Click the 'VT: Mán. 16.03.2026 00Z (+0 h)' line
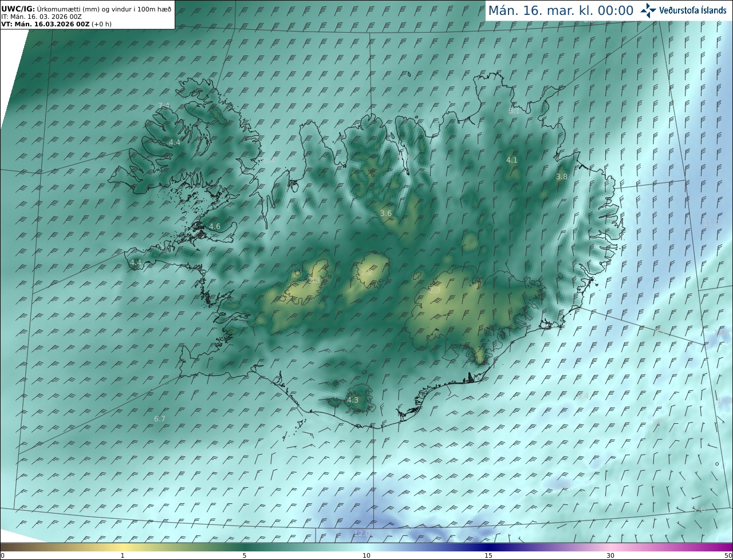 [x=56, y=24]
